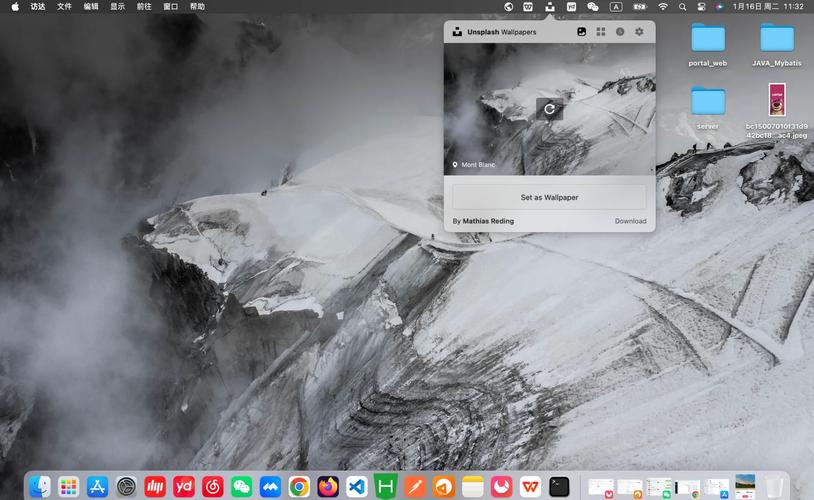Open Unsplash Wallpapers settings gear

click(x=639, y=32)
